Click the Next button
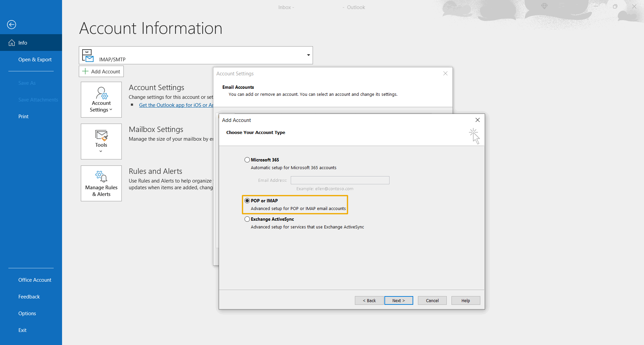644x345 pixels. click(398, 300)
